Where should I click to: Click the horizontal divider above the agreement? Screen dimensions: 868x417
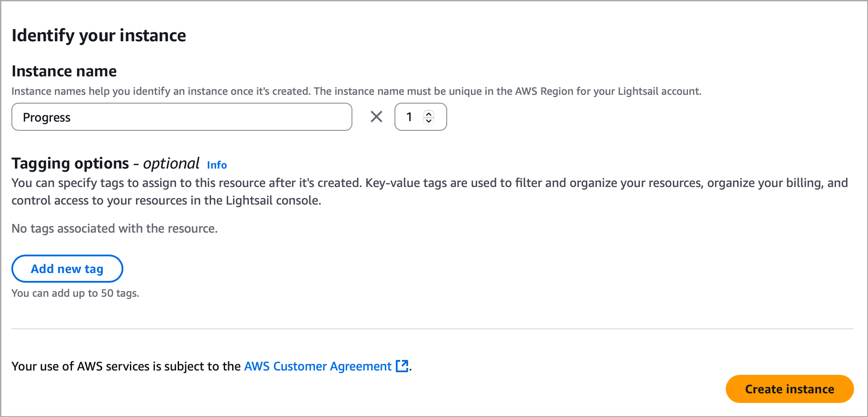433,329
